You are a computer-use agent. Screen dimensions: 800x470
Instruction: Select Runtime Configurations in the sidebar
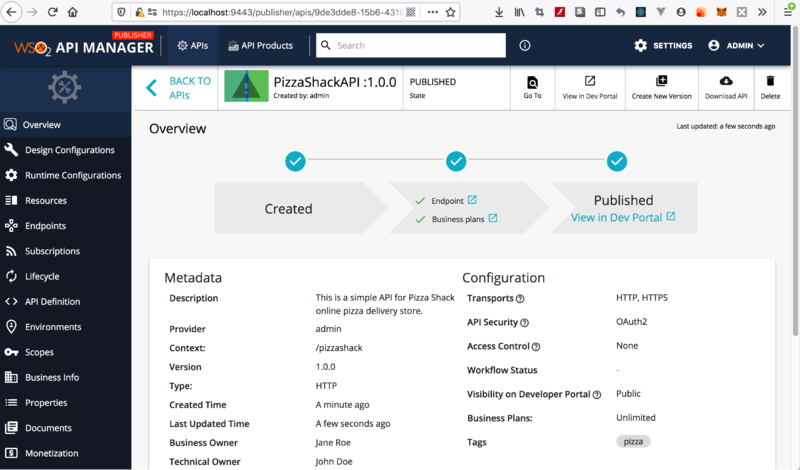click(x=72, y=175)
